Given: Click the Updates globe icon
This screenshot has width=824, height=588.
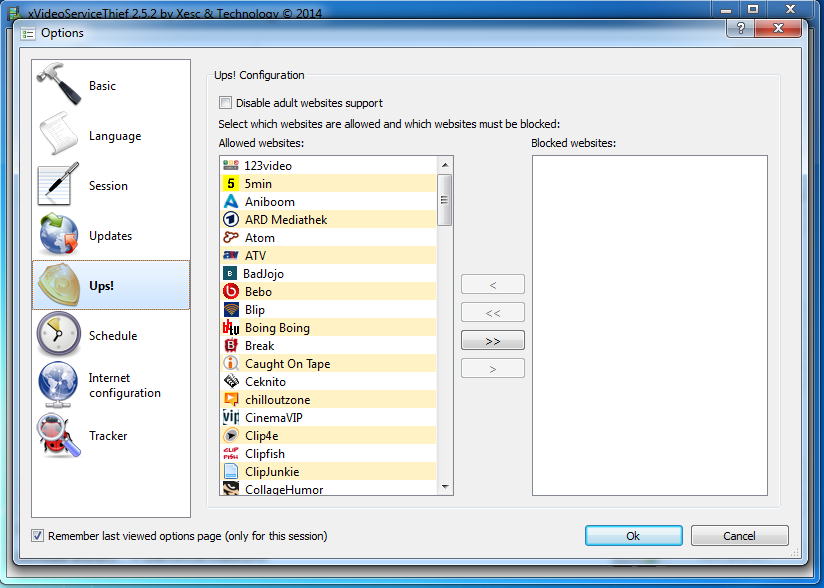Looking at the screenshot, I should [59, 236].
